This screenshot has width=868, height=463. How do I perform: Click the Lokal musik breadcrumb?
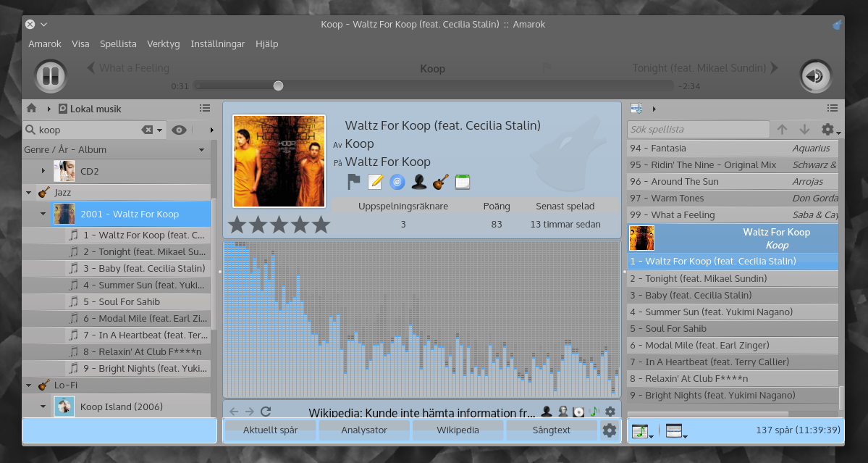(x=90, y=109)
